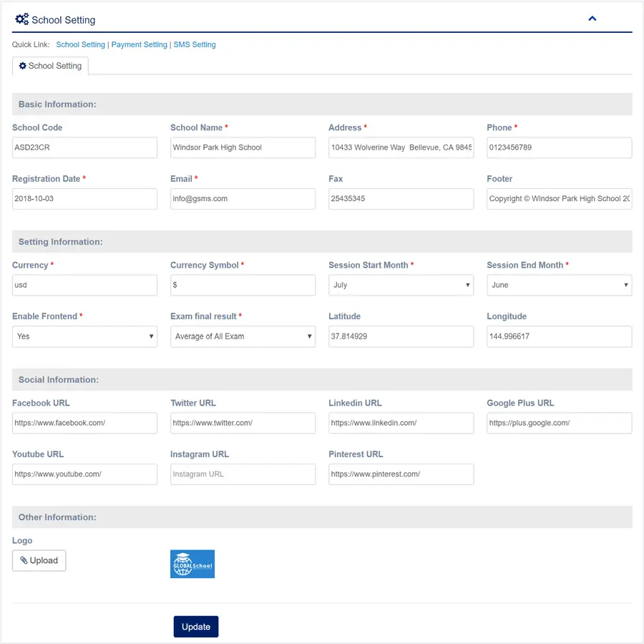
Task: Click the Longitude input field
Action: [559, 336]
